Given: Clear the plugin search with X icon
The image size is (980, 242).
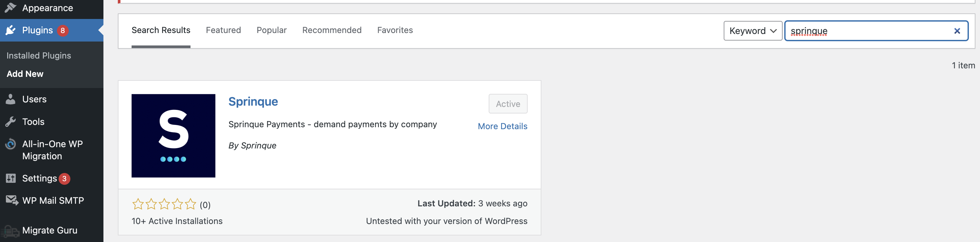Looking at the screenshot, I should click(x=957, y=31).
